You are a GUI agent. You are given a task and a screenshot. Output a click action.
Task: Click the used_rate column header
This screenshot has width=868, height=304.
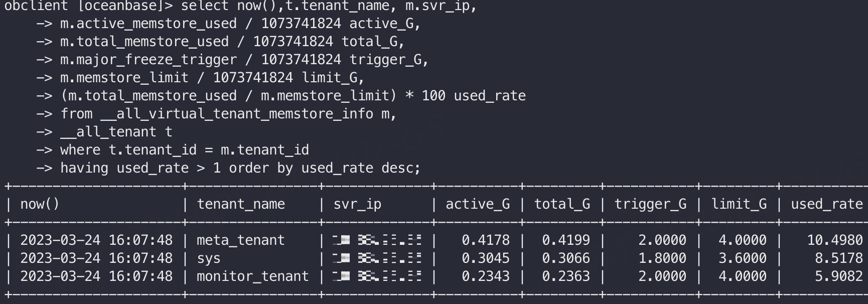[x=827, y=204]
